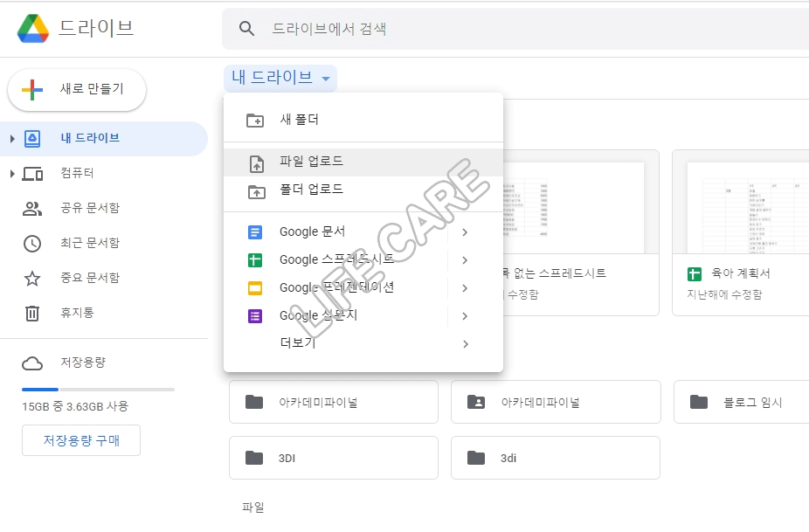Click the green Google Sheets menu icon
This screenshot has width=809, height=532.
pos(255,260)
